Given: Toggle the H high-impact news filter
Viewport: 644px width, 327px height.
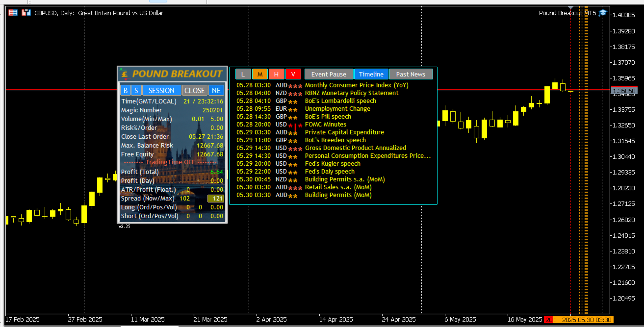Looking at the screenshot, I should click(x=277, y=74).
